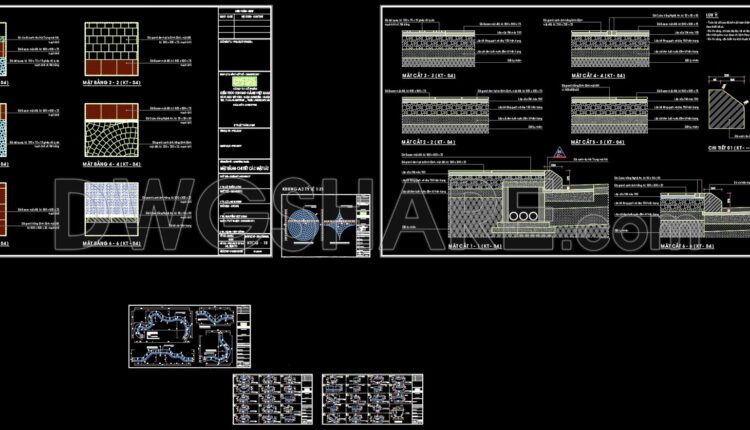750x430 pixels.
Task: Click the 'MẶT BẰNG 6 - 6 ( KT - 04 )' label
Action: tap(112, 243)
